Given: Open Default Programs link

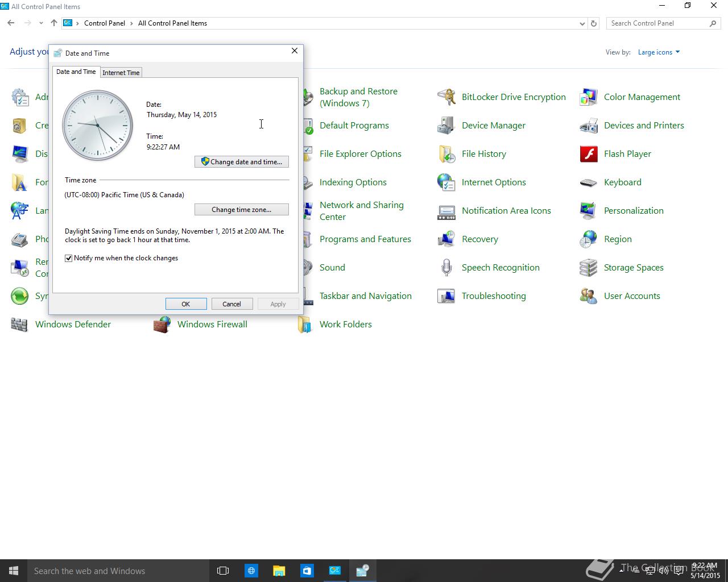Looking at the screenshot, I should point(354,126).
